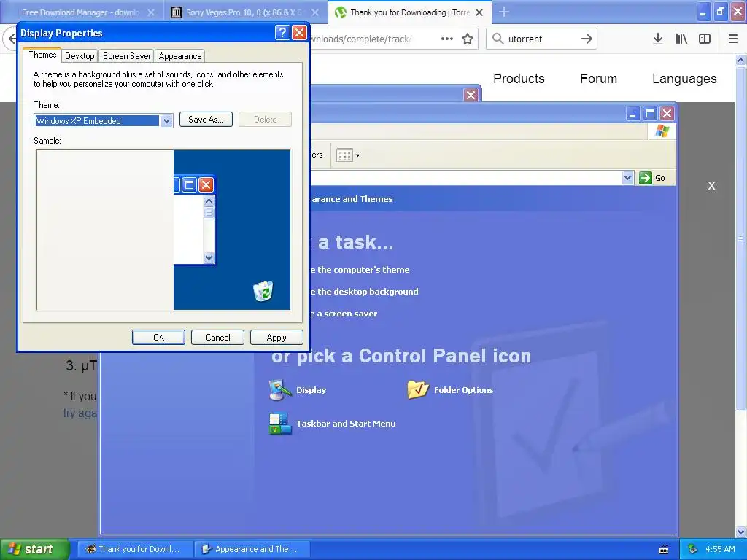747x560 pixels.
Task: Close the thank-you for downloading uTorrent browser tab
Action: [479, 12]
